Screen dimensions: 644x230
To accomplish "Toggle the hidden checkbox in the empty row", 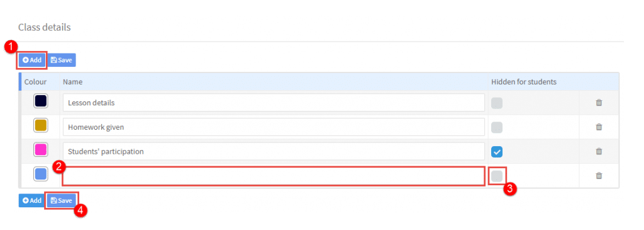I will pyautogui.click(x=497, y=176).
